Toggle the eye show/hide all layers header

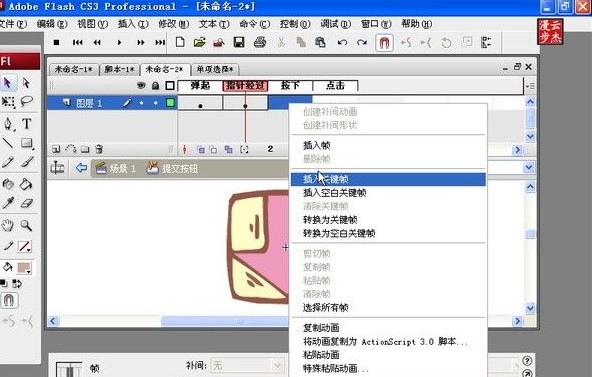pos(141,86)
